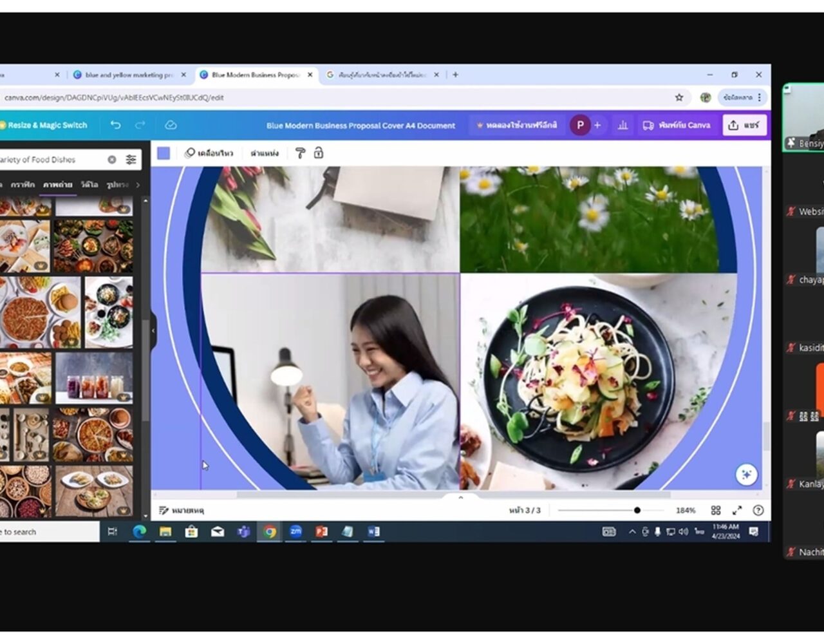Open search filter options icon
Viewport: 824px width, 644px height.
[131, 160]
